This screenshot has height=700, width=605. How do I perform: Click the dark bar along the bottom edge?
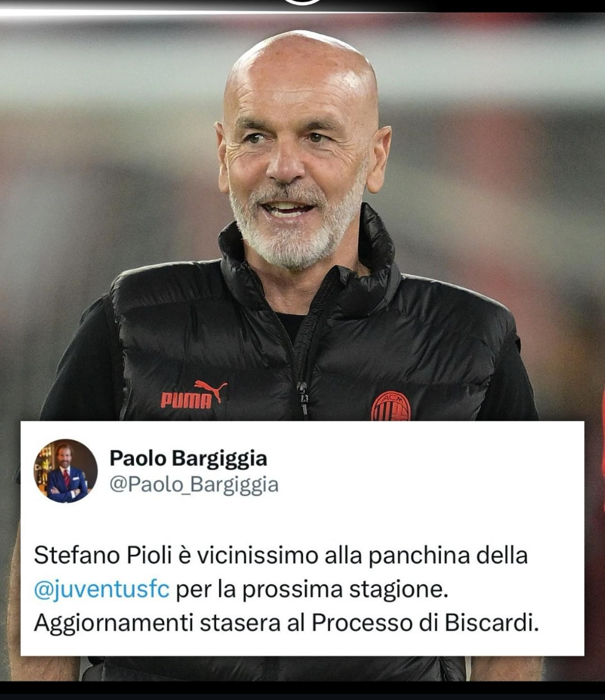[302, 691]
